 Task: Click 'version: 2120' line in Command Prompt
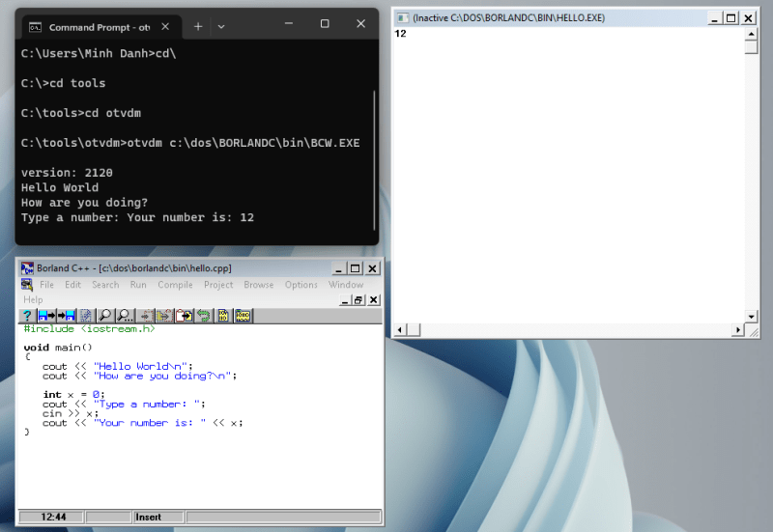pos(67,173)
